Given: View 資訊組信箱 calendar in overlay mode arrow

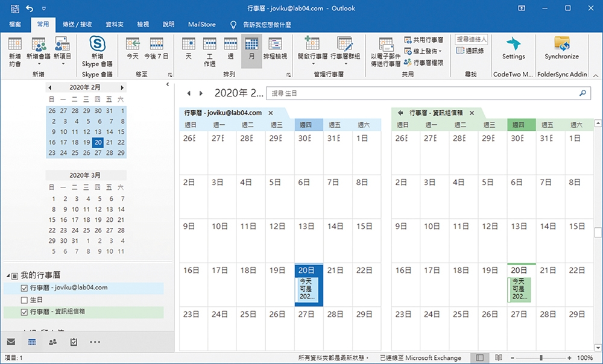Looking at the screenshot, I should [400, 113].
